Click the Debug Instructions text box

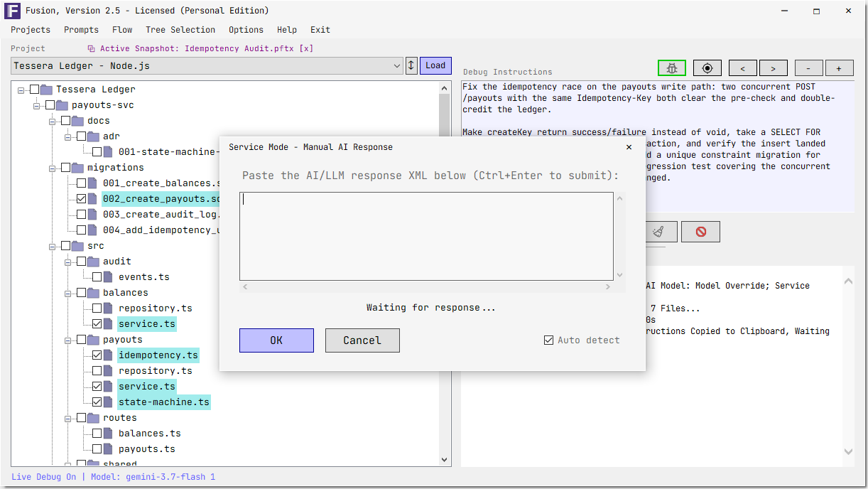[658, 146]
